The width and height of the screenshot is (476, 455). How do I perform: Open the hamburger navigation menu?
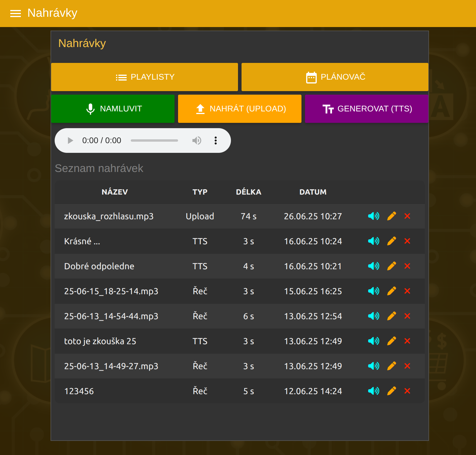[15, 14]
